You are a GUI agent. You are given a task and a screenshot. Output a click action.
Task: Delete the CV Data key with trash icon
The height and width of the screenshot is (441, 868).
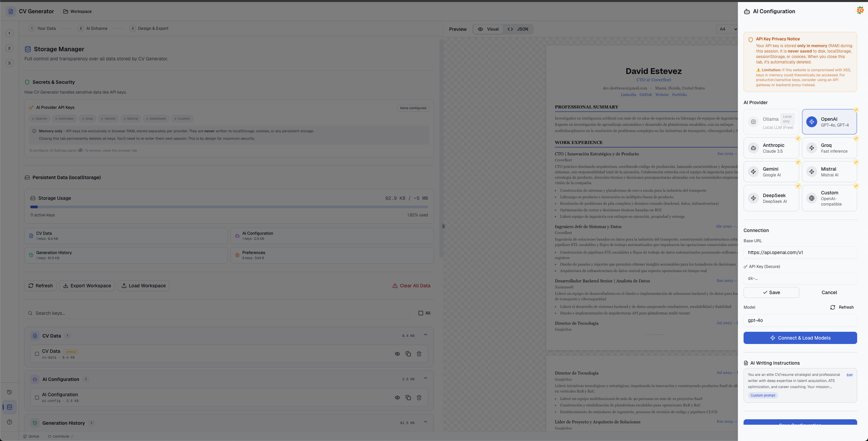pyautogui.click(x=419, y=354)
